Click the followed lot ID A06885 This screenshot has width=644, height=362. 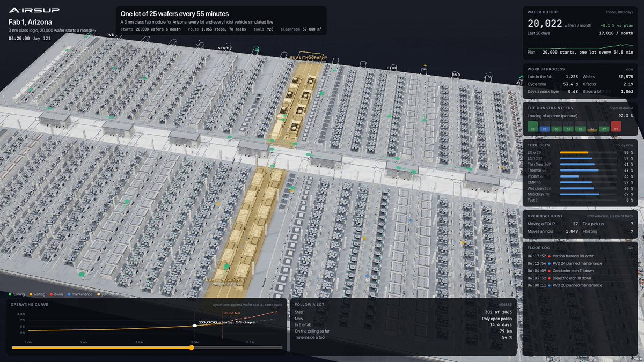[x=506, y=304]
